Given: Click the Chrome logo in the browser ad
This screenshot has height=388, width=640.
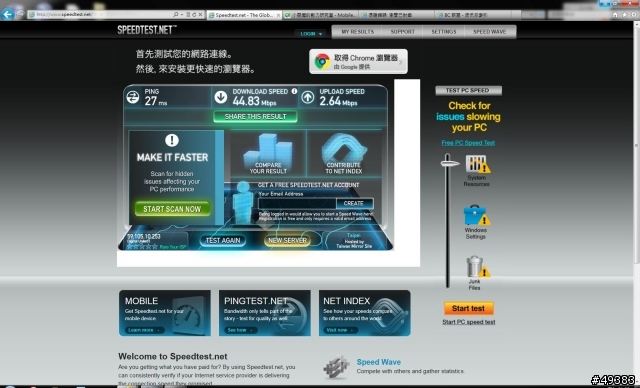Looking at the screenshot, I should (x=322, y=62).
